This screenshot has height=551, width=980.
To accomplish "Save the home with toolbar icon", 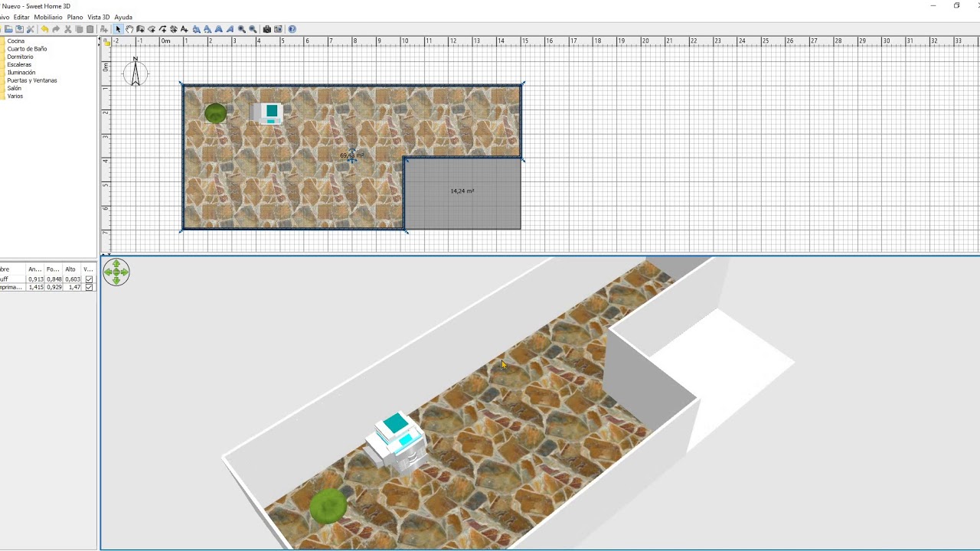I will 19,29.
